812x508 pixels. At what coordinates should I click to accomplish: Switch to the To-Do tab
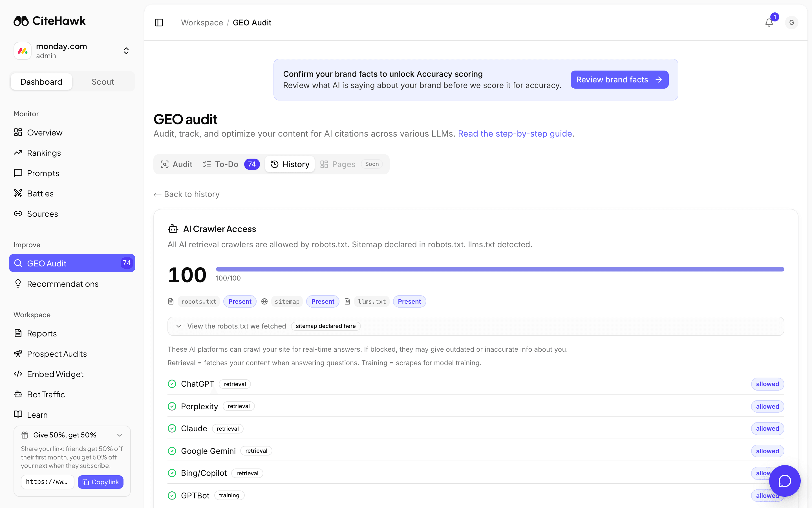pos(231,164)
